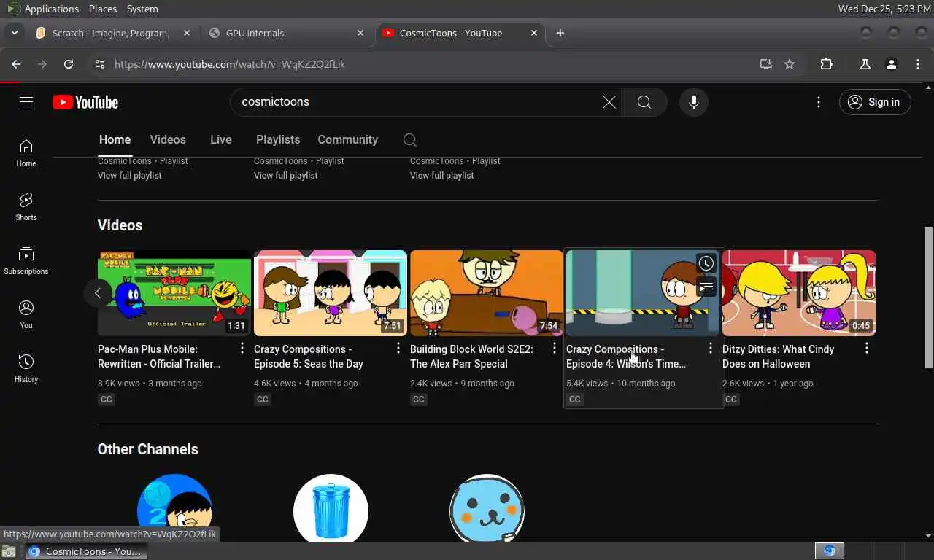Image resolution: width=934 pixels, height=560 pixels.
Task: Search within the channel using magnifier icon
Action: click(410, 140)
